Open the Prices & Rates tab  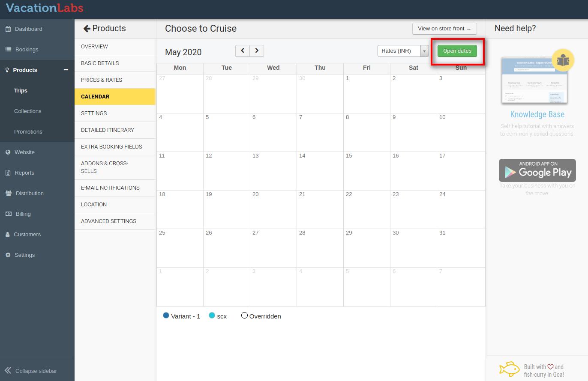click(x=102, y=80)
